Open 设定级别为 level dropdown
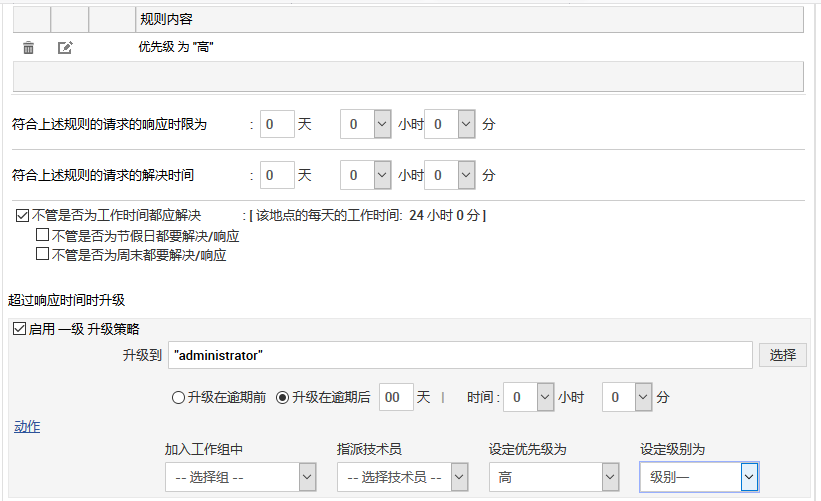The height and width of the screenshot is (501, 821). [x=699, y=478]
